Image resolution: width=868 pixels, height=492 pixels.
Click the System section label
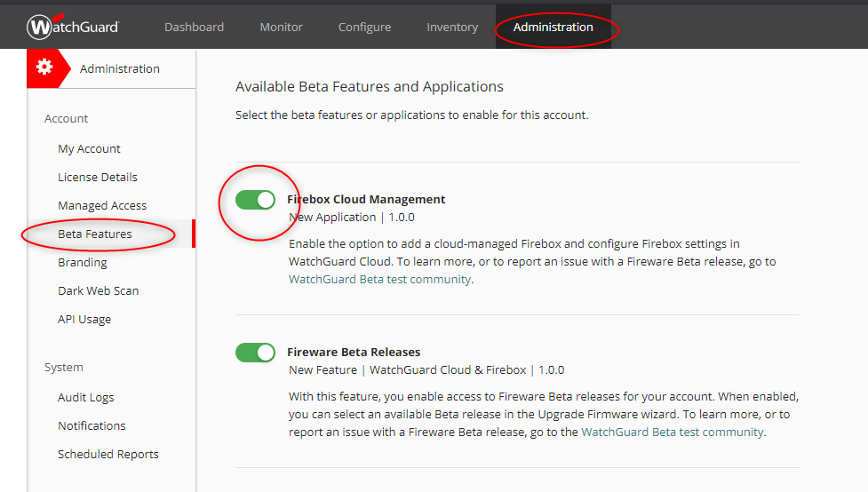coord(64,367)
